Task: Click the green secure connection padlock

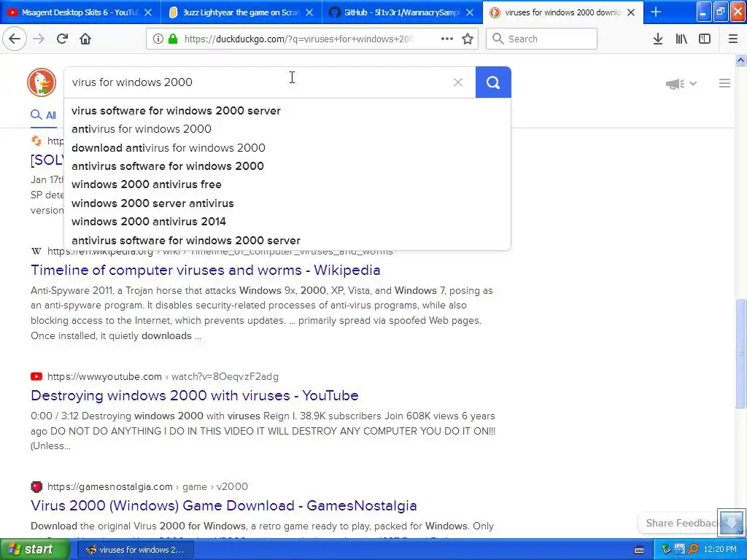Action: (173, 39)
